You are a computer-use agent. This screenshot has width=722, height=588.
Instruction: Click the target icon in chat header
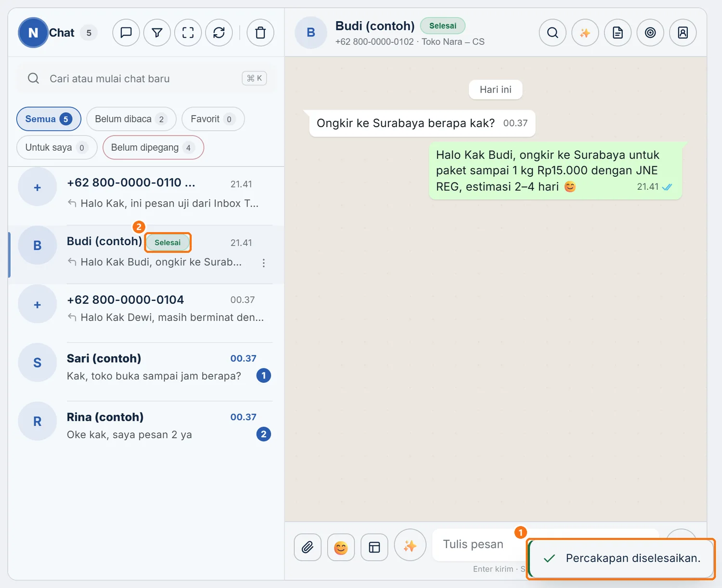tap(650, 33)
